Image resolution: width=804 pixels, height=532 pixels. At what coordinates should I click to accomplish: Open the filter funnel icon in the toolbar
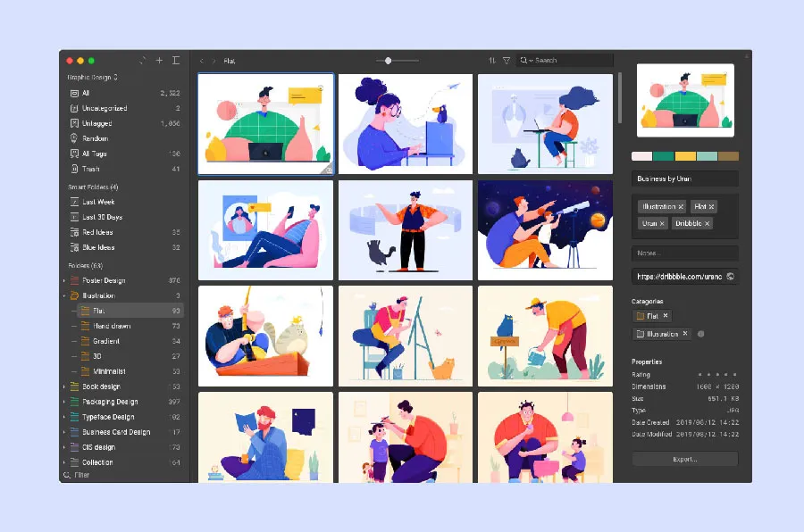click(507, 61)
